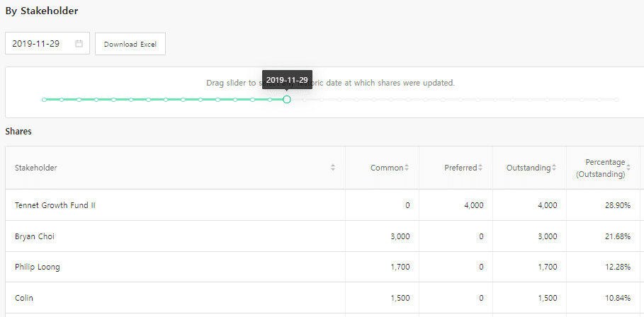Open the calendar icon in the date field
Viewport: 644px width, 317px height.
(79, 43)
